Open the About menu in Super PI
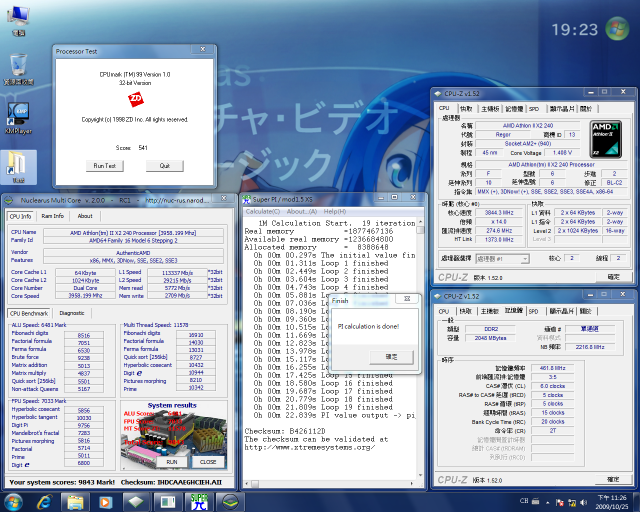This screenshot has height=512, width=640. (x=301, y=212)
